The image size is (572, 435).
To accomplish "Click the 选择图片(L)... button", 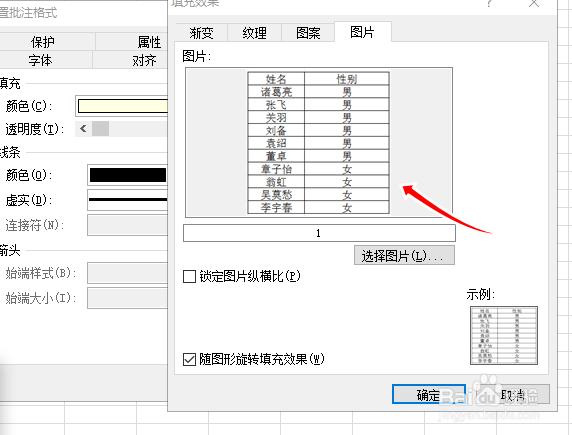I will pos(404,255).
